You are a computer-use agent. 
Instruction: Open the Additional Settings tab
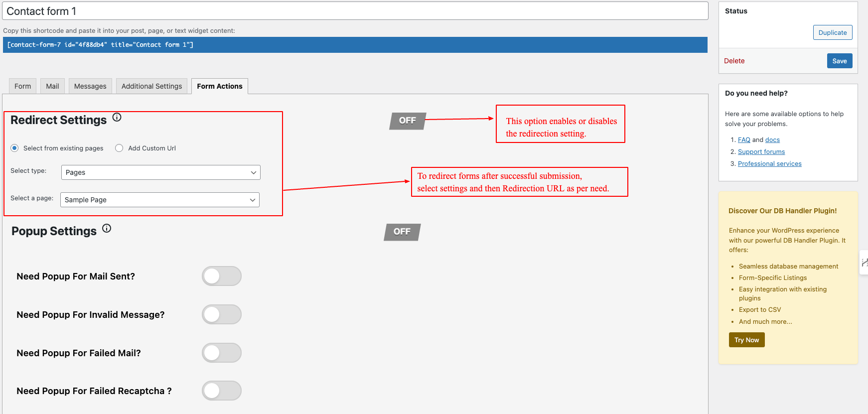[152, 86]
